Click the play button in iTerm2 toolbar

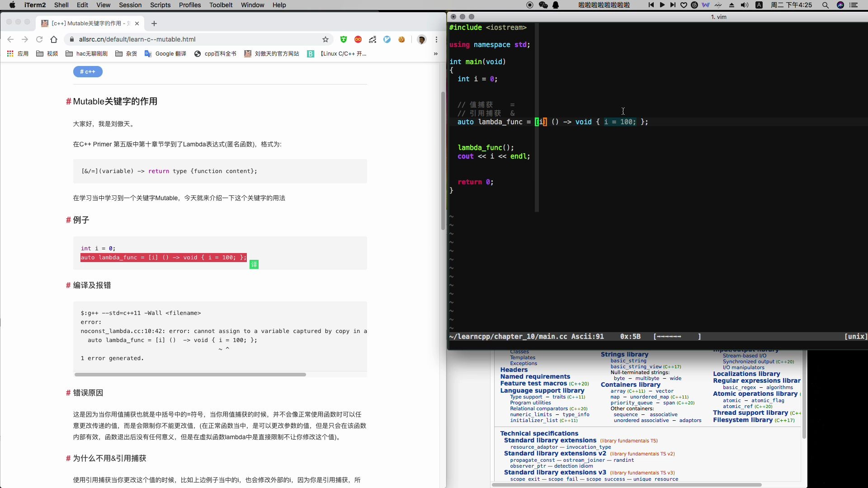click(x=662, y=5)
